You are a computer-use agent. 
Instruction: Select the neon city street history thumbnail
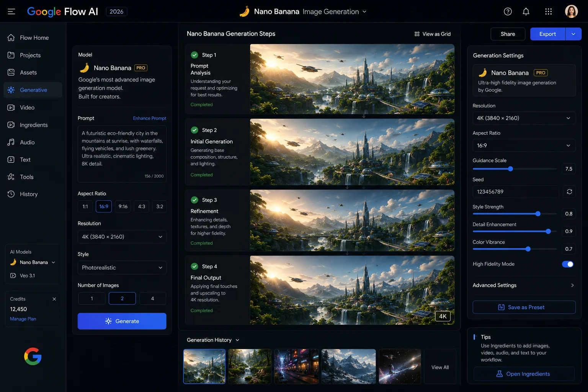tap(296, 366)
